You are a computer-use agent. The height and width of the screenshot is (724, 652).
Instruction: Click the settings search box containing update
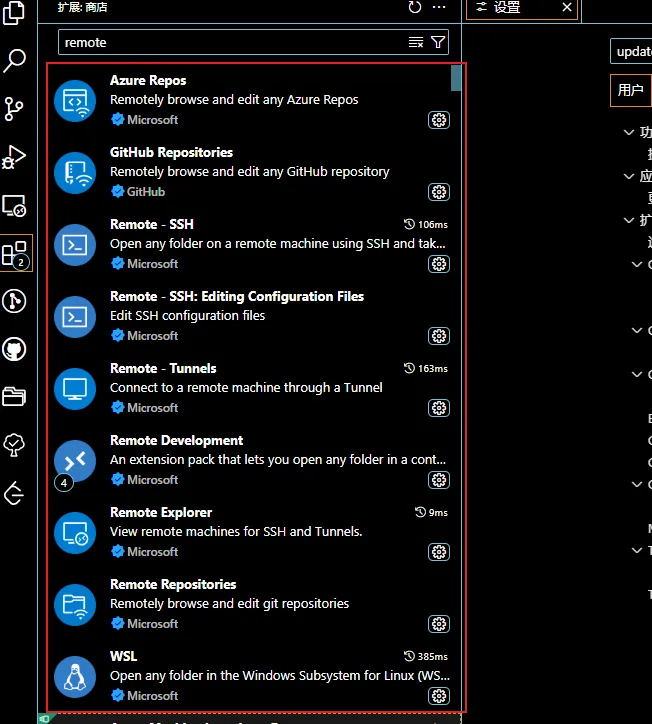click(x=631, y=51)
